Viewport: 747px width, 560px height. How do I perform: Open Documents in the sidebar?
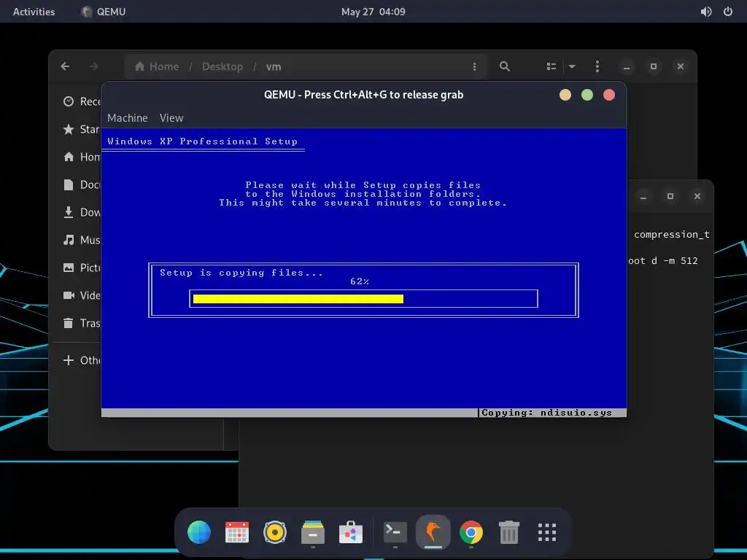coord(82,184)
